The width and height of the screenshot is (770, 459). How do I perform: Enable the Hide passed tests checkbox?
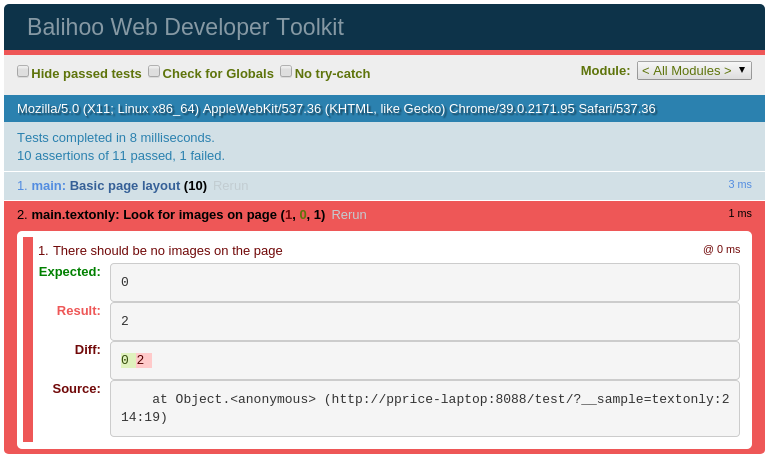[23, 72]
